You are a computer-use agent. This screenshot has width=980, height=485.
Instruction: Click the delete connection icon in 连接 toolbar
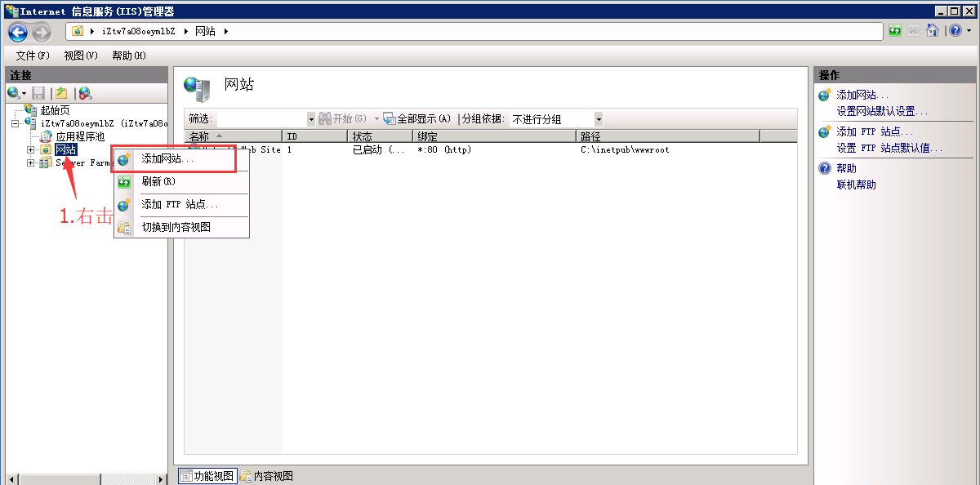click(85, 93)
